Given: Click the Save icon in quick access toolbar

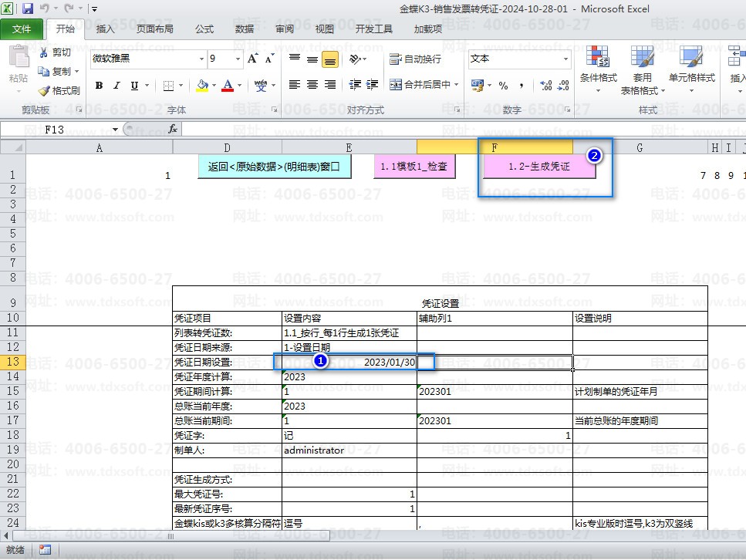Looking at the screenshot, I should pyautogui.click(x=27, y=8).
